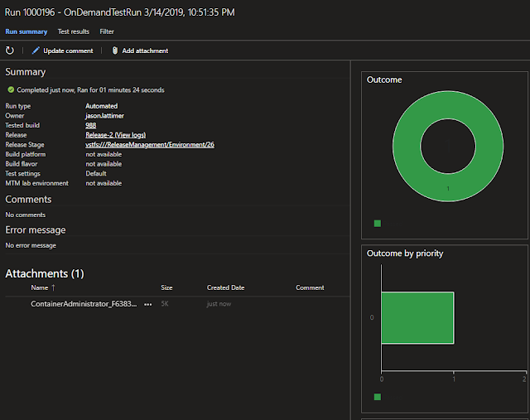This screenshot has width=530, height=420.
Task: Sort attachments by the Size column header
Action: 166,287
